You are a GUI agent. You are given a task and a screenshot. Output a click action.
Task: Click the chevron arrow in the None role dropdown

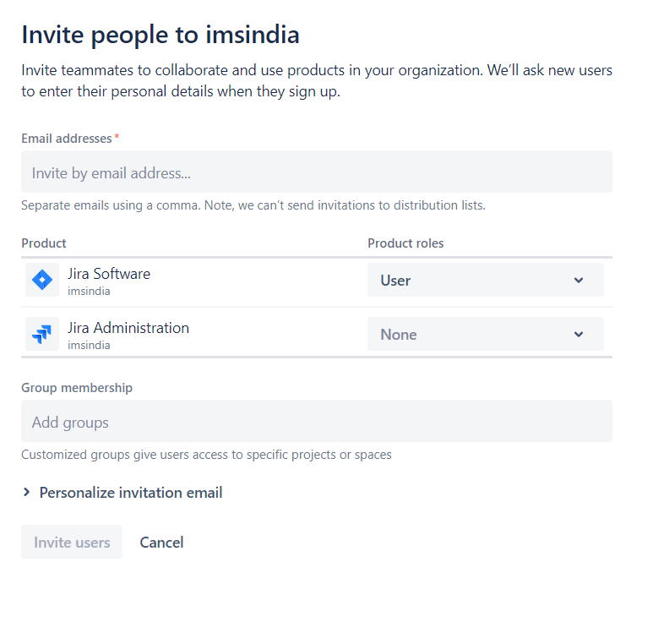(579, 335)
